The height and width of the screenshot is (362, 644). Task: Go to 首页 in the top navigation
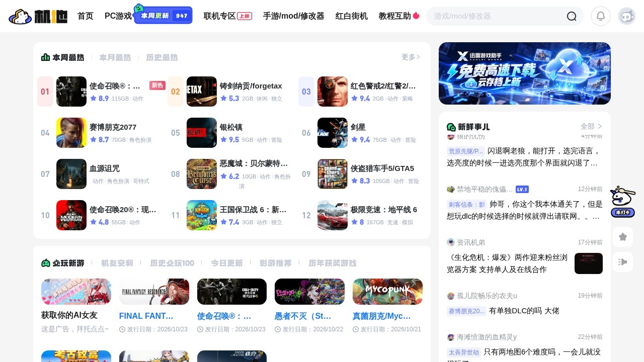[x=86, y=16]
